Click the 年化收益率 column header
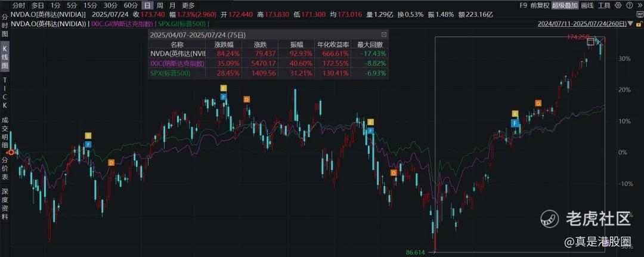The width and height of the screenshot is (644, 257). coord(333,44)
